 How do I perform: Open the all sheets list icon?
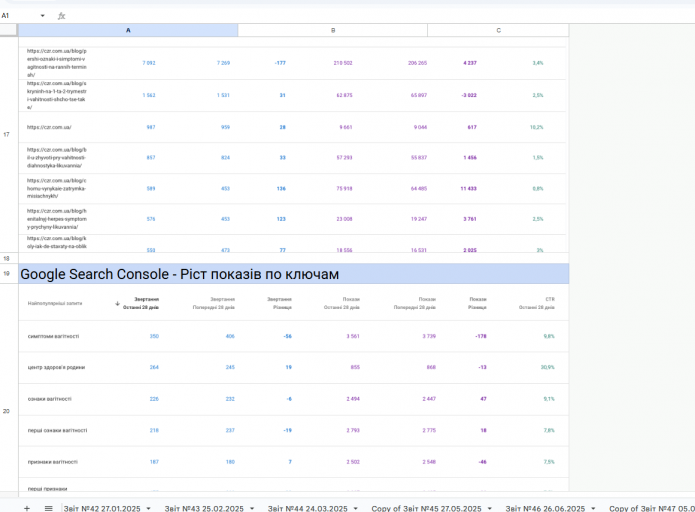49,508
